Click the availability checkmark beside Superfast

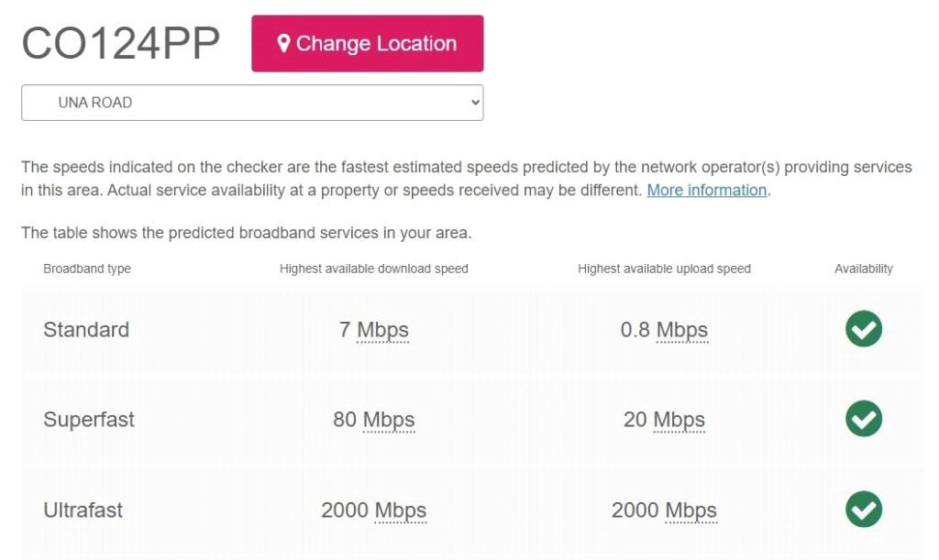[862, 420]
